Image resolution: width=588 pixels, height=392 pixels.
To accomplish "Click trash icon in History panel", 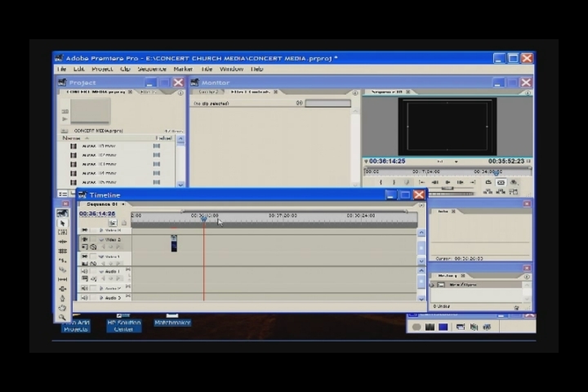I will 517,307.
